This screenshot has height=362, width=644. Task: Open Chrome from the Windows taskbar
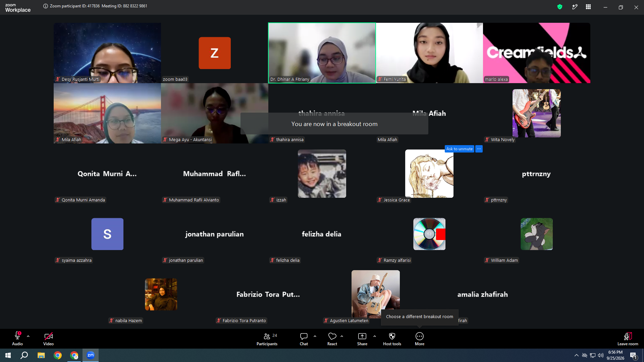[58, 355]
